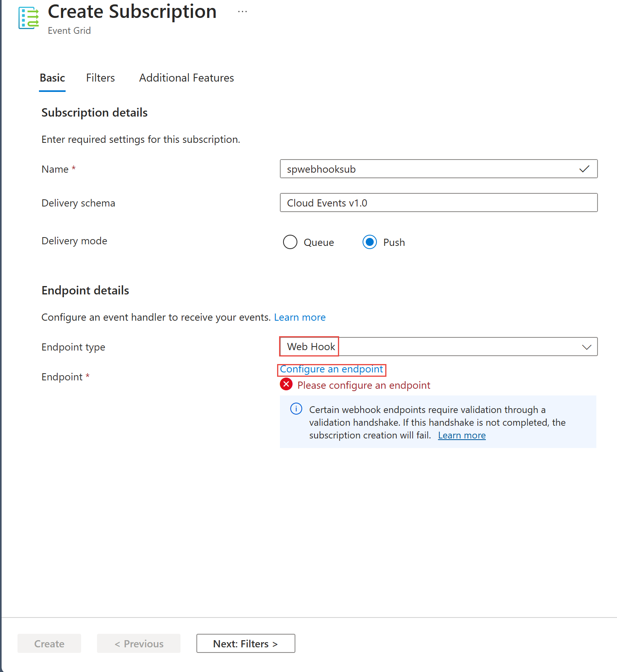Click the subscription Name input field
Viewport: 617px width, 672px height.
pyautogui.click(x=429, y=169)
